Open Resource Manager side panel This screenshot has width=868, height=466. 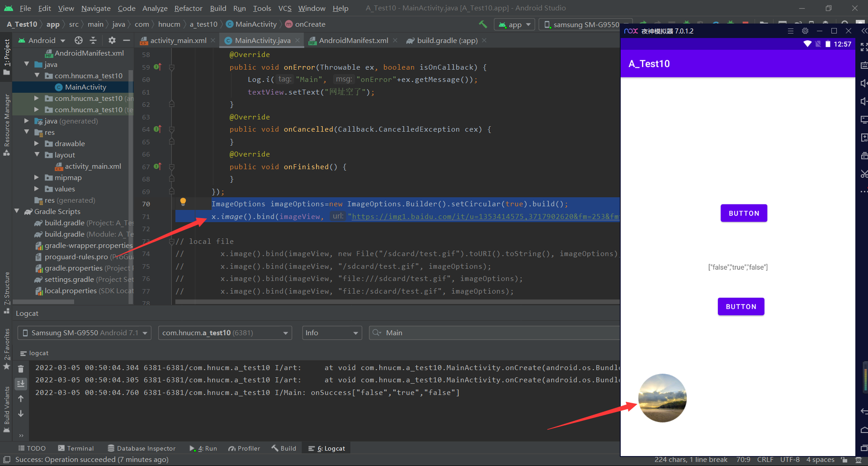[6, 125]
